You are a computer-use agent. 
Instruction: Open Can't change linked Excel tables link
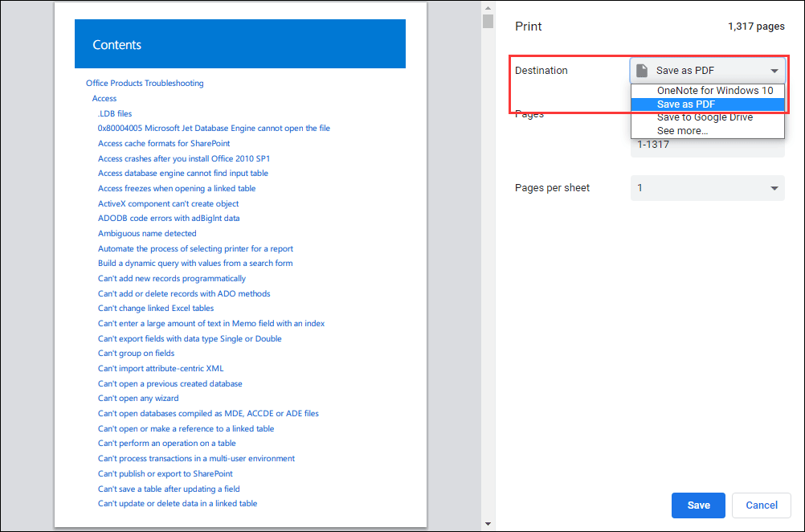click(x=156, y=309)
